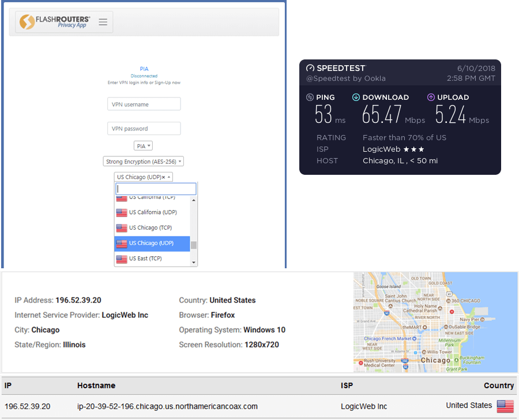Click the server list scroll up arrow
This screenshot has height=420, width=519.
(x=194, y=200)
